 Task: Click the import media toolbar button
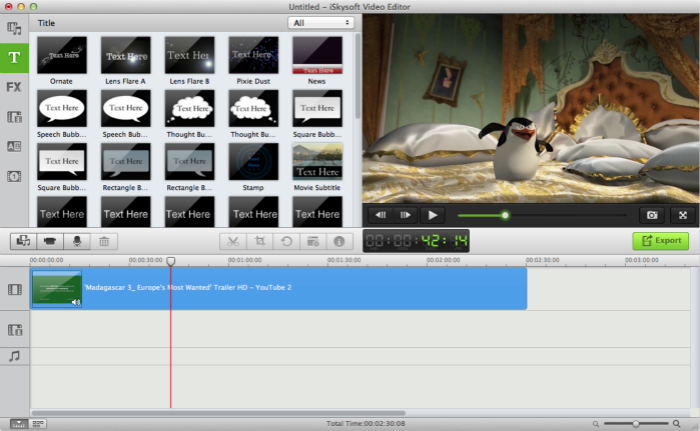(24, 241)
